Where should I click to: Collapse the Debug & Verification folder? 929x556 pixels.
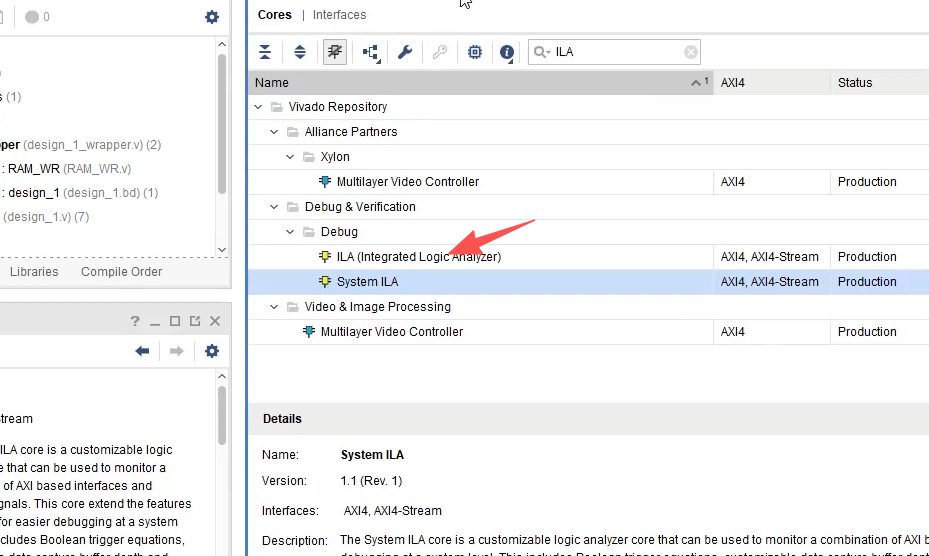click(x=274, y=207)
